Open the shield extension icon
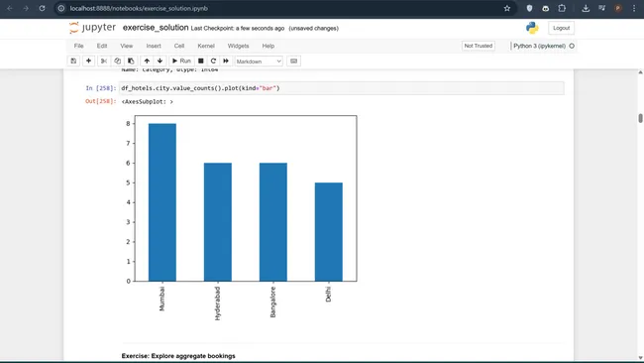This screenshot has height=363, width=644. pos(529,8)
